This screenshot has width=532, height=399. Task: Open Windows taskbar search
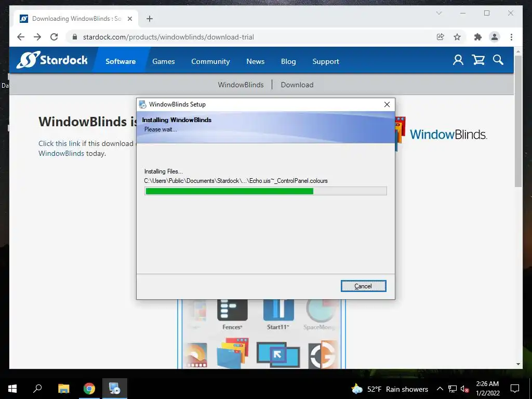(x=37, y=389)
